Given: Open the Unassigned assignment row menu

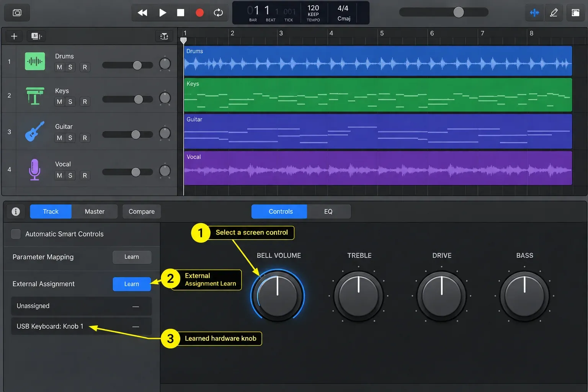Looking at the screenshot, I should [x=81, y=306].
